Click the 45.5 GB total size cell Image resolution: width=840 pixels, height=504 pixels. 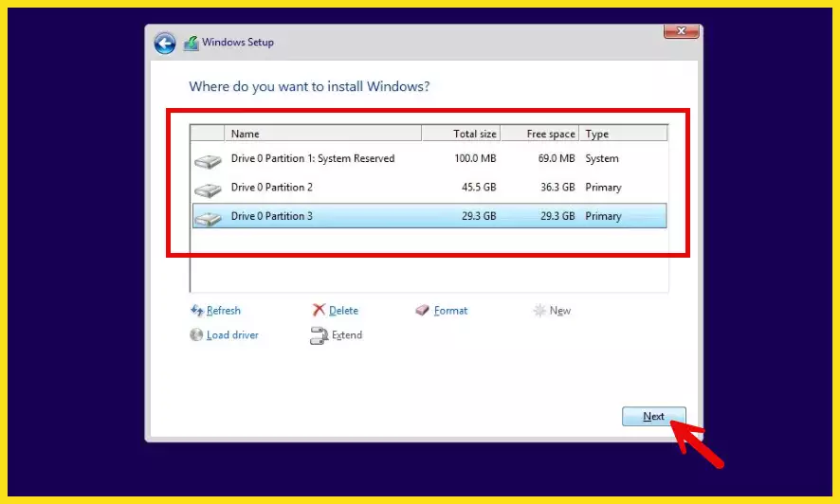point(479,188)
